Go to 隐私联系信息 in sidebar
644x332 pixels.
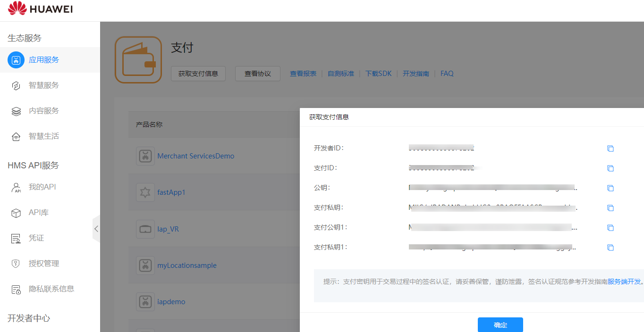(x=51, y=289)
